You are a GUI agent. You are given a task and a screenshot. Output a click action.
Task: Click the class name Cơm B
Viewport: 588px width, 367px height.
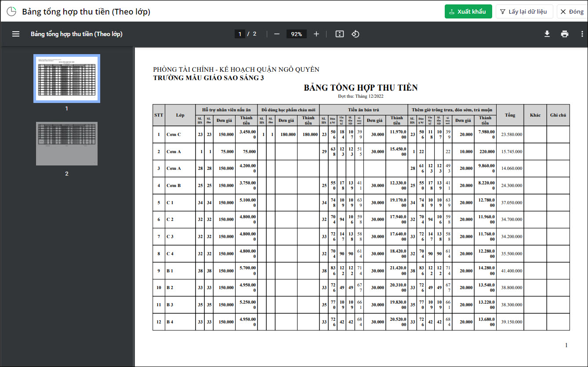174,185
